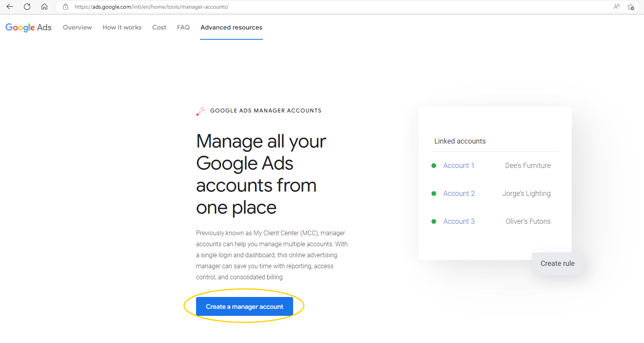Image resolution: width=644 pixels, height=343 pixels.
Task: Click the wrench icon beside Manager Accounts heading
Action: coord(201,111)
